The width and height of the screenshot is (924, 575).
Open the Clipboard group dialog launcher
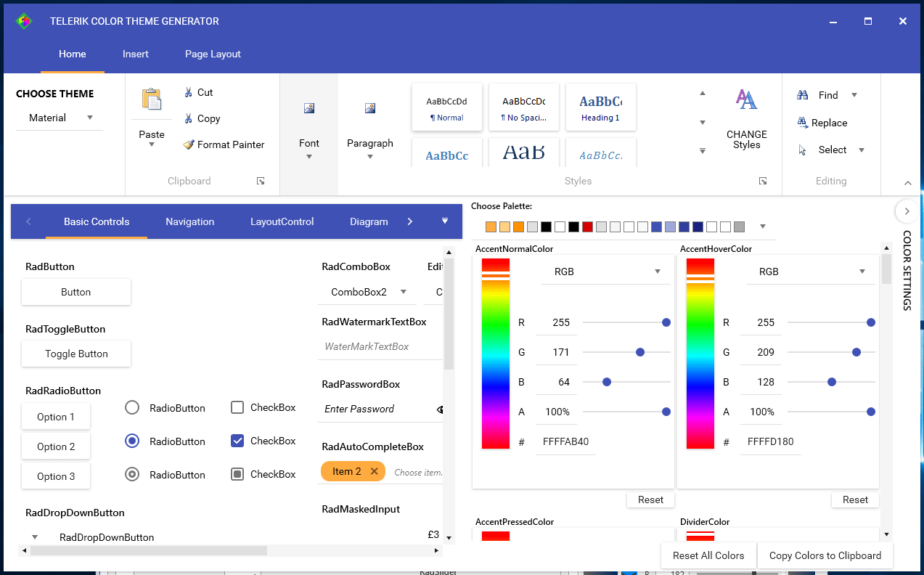(x=261, y=181)
